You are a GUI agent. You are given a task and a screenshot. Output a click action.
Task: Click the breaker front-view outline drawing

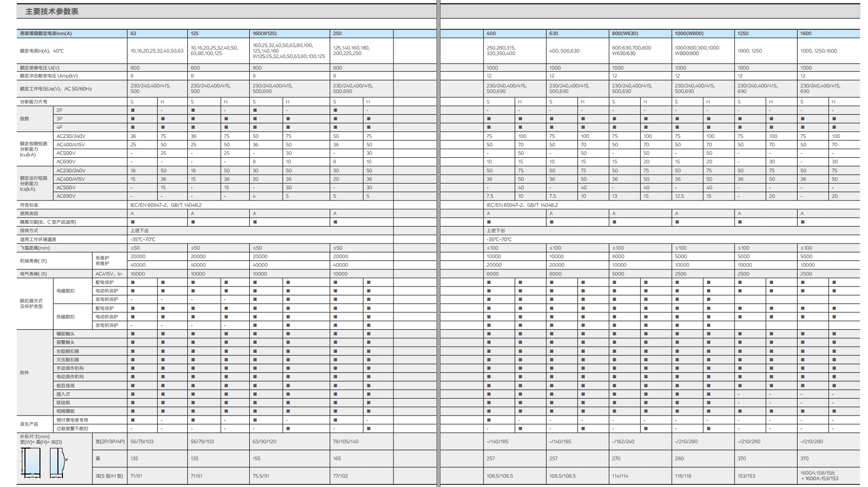[31, 463]
